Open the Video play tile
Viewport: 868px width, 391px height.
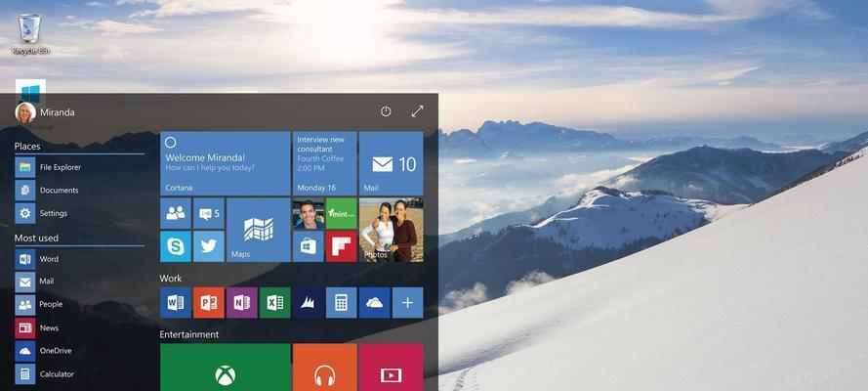click(391, 368)
